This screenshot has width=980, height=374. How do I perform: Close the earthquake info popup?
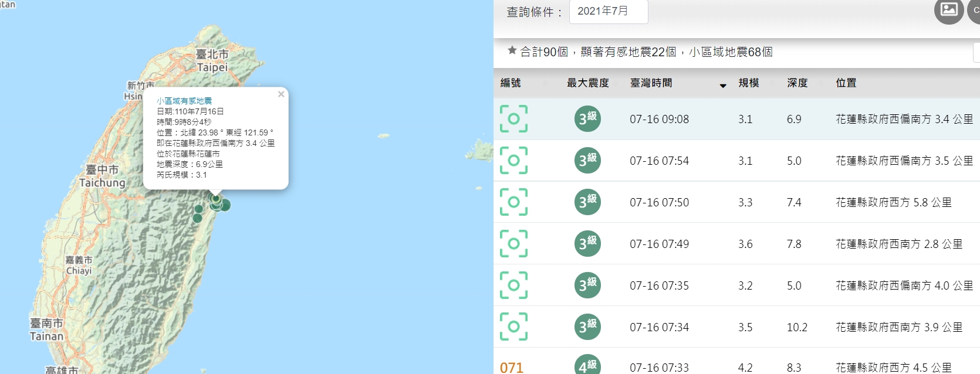pyautogui.click(x=281, y=94)
